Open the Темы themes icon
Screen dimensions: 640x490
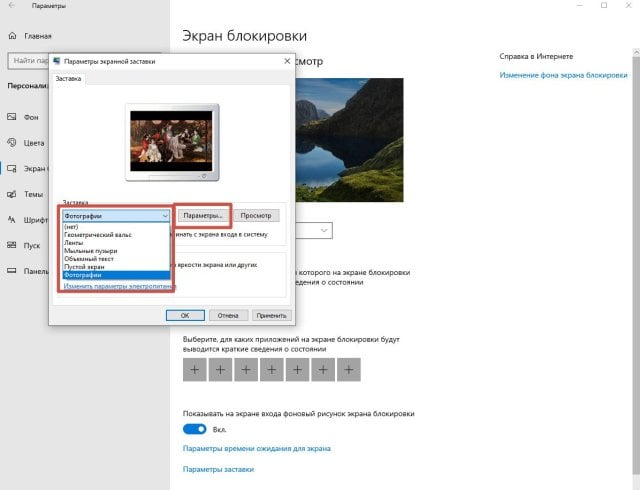[x=12, y=194]
